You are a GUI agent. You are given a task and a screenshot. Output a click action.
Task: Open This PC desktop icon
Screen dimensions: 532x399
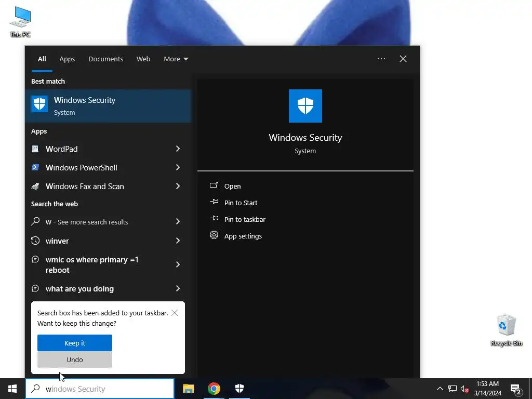click(20, 21)
